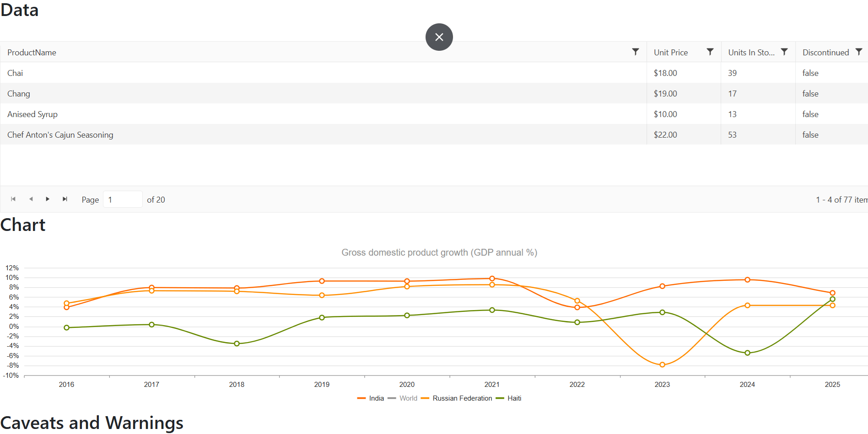868x434 pixels.
Task: Click Russian Federation's 2023 lowest data point
Action: (x=662, y=365)
